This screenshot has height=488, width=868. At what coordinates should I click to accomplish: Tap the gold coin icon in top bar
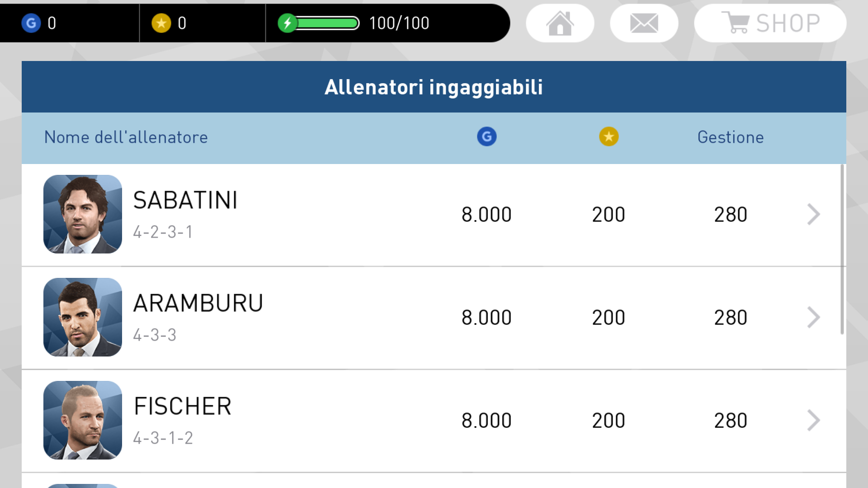[x=161, y=23]
